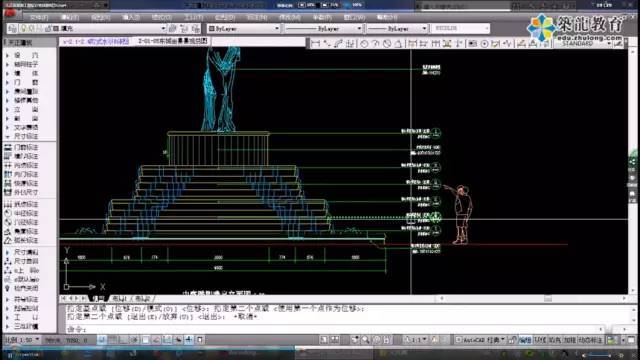Switch to the 布局2 layout tab
Screen dimensions: 640x360
[142, 299]
